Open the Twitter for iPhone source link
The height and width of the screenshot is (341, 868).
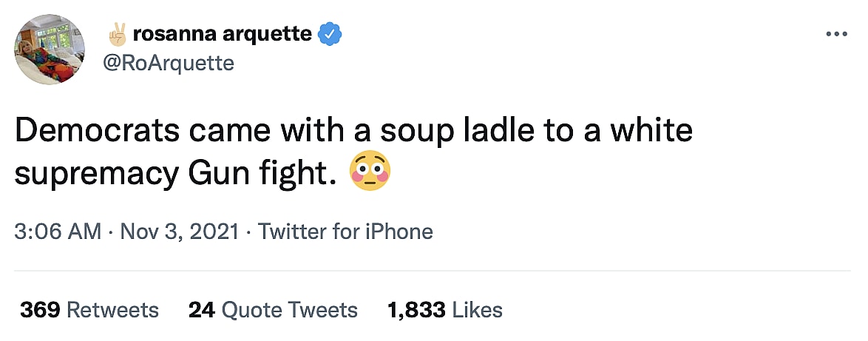(345, 232)
